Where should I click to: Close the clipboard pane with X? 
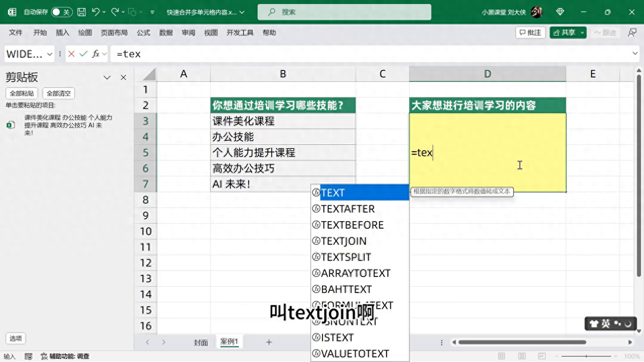pos(123,77)
